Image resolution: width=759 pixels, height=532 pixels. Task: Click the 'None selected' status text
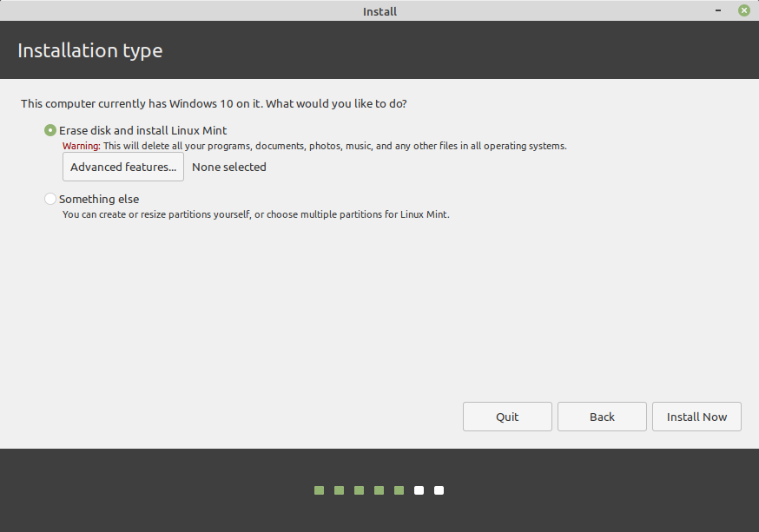[229, 167]
